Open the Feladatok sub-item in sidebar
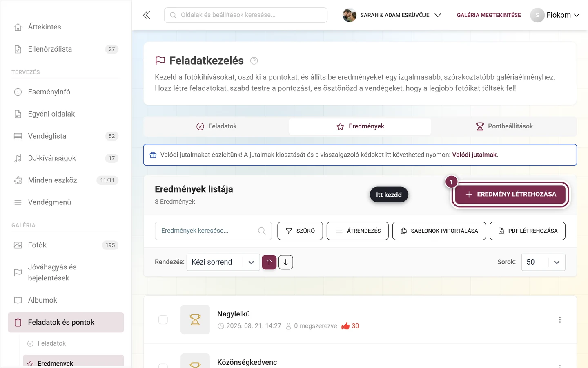Screen dimensions: 588x368 51,343
